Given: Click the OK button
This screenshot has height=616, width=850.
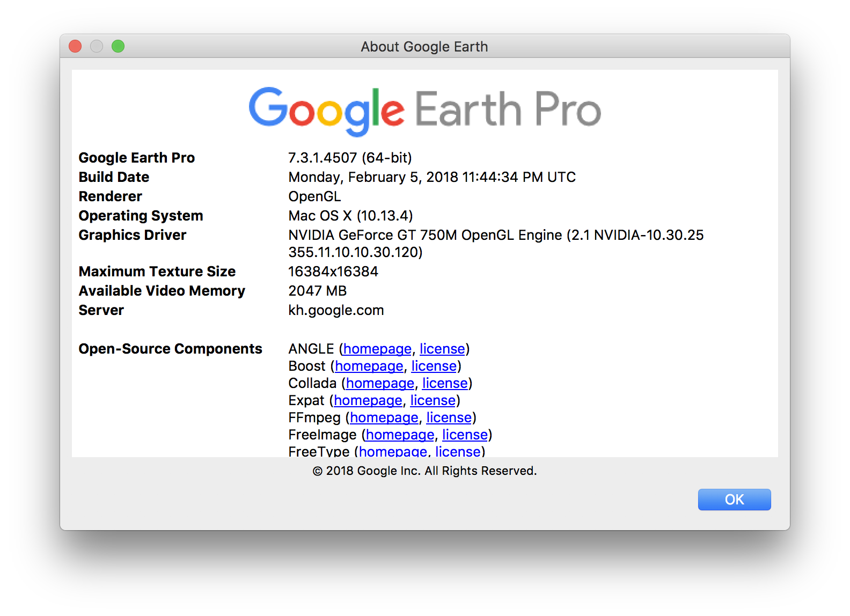Looking at the screenshot, I should coord(734,500).
